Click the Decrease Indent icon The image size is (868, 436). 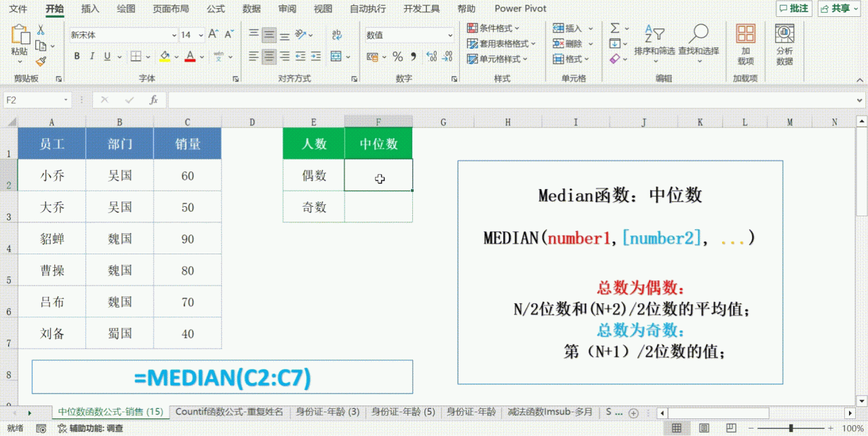tap(301, 56)
